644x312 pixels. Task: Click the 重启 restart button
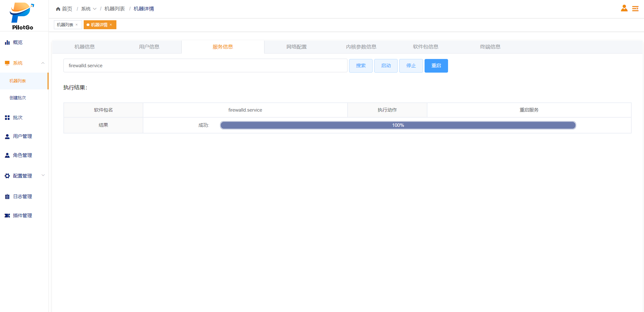coord(436,66)
